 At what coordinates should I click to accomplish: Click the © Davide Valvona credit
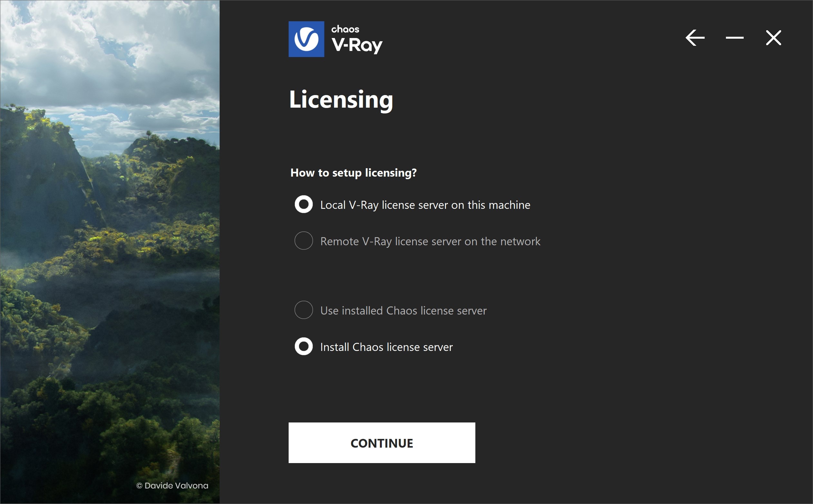(x=172, y=486)
